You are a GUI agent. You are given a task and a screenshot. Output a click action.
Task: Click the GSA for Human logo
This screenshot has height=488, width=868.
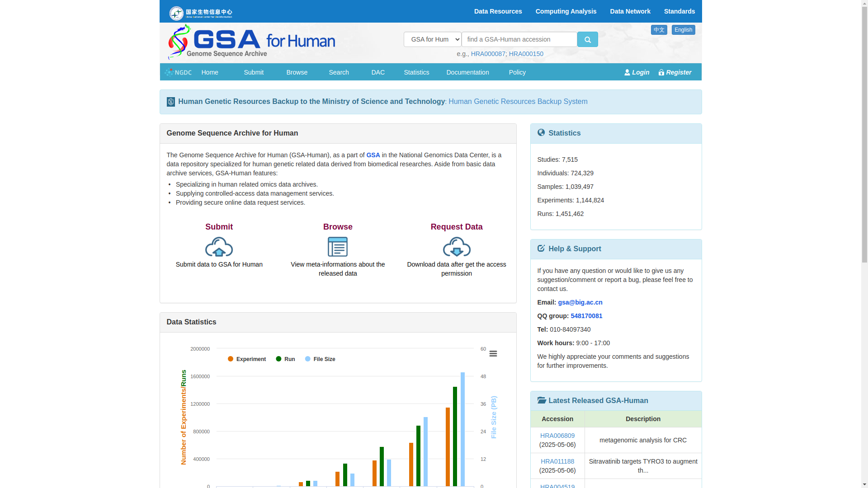[x=251, y=42]
